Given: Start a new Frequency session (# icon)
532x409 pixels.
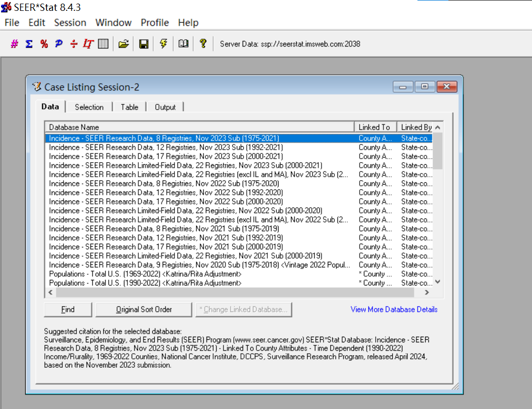Looking at the screenshot, I should (x=14, y=44).
